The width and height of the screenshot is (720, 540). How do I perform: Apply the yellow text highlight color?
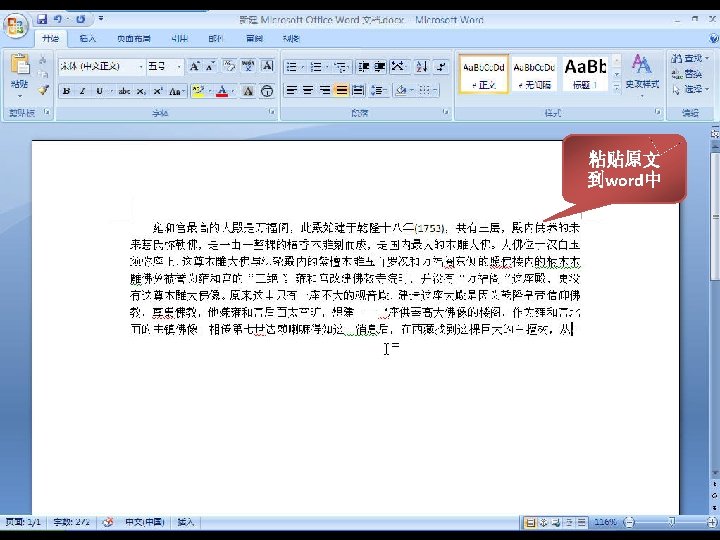198,91
